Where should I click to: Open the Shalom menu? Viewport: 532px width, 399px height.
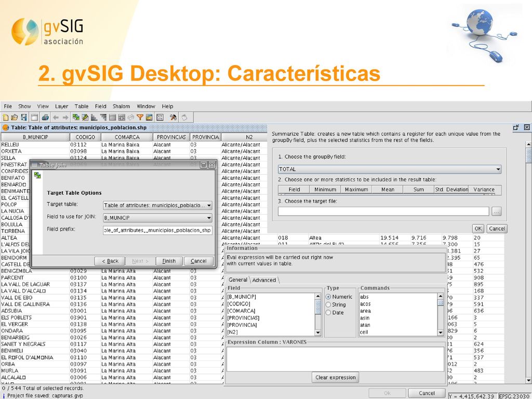tap(121, 106)
